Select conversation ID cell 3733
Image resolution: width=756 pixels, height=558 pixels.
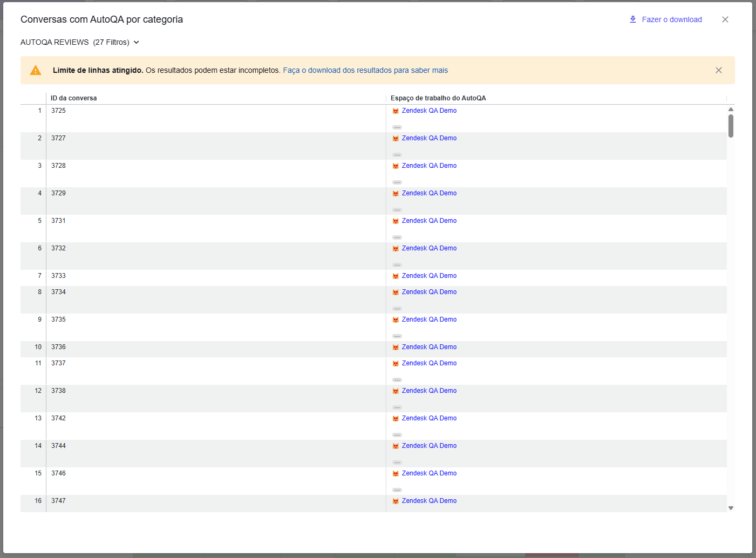(216, 278)
